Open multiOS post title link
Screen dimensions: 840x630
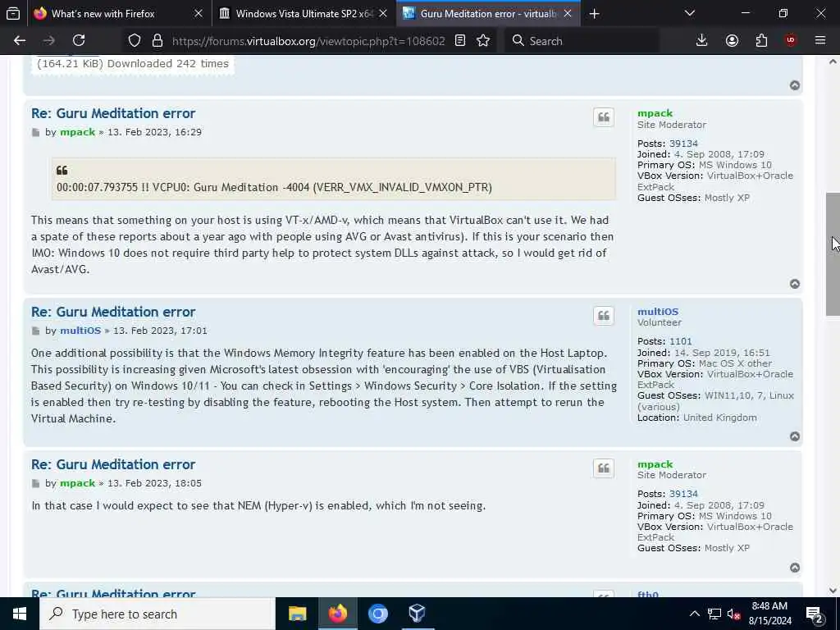click(113, 313)
